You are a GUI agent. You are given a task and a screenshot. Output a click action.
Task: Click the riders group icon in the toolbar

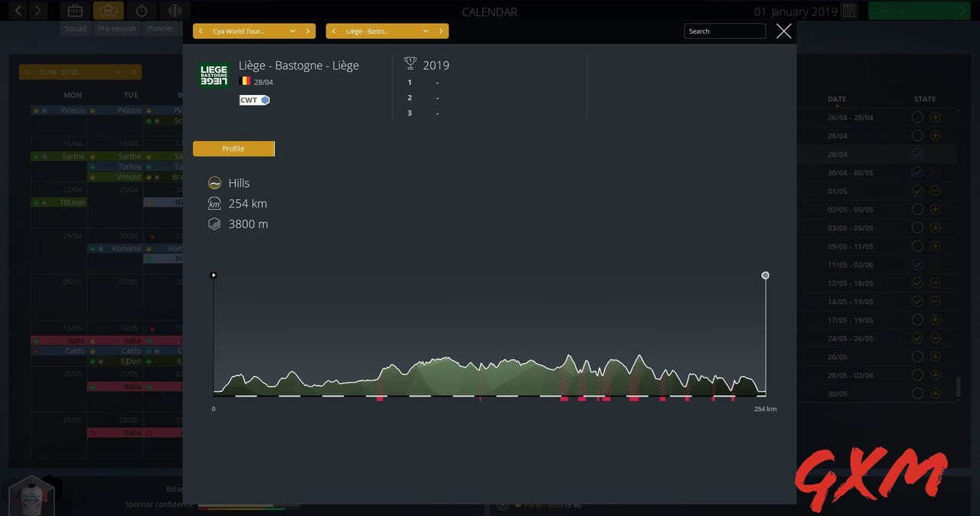coord(108,11)
